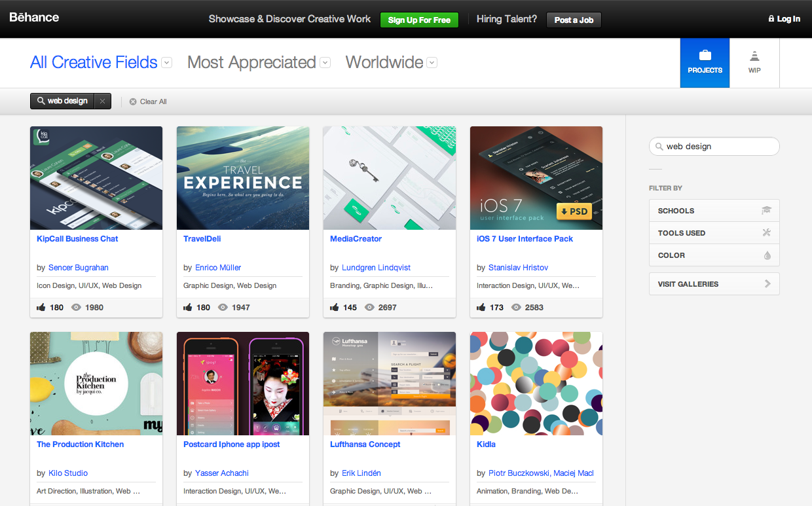812x506 pixels.
Task: Click views eye icon on TravelDeli card
Action: 223,307
